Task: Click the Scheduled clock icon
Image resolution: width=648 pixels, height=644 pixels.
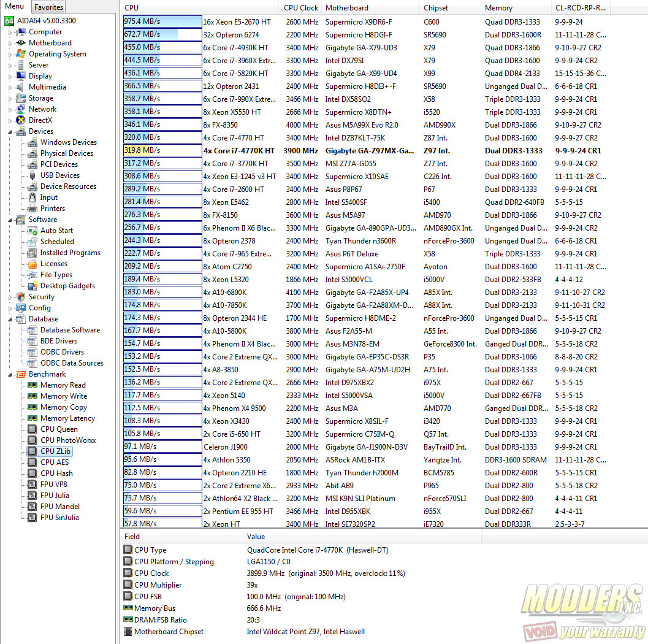Action: click(32, 242)
